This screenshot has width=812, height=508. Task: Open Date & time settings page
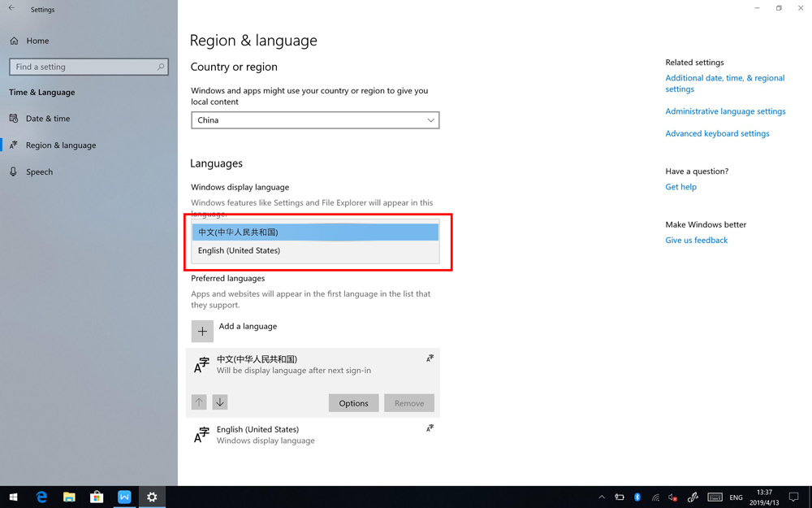coord(48,119)
